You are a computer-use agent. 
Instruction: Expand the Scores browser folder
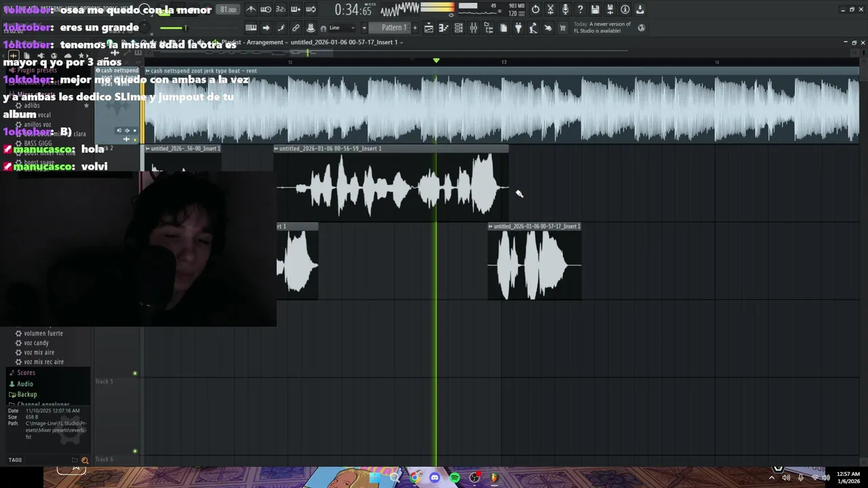(x=26, y=373)
